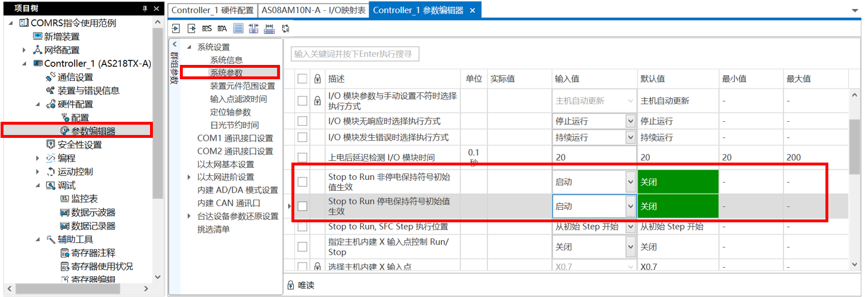Image resolution: width=868 pixels, height=297 pixels.
Task: Expand the 网络配置 tree node
Action: click(24, 50)
